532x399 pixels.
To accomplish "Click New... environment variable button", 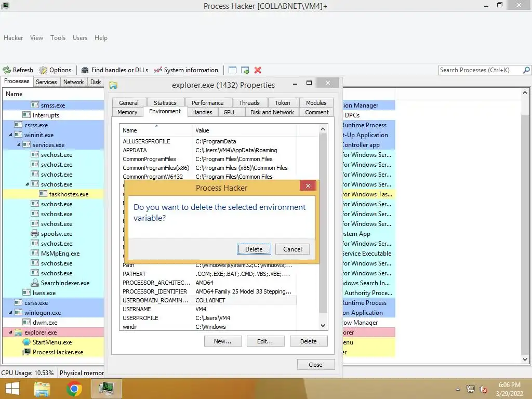I will 223,341.
